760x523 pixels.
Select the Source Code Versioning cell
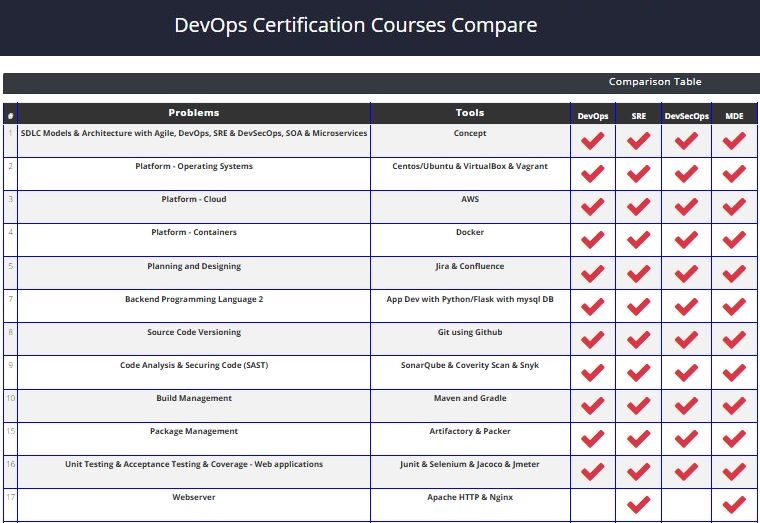(194, 332)
